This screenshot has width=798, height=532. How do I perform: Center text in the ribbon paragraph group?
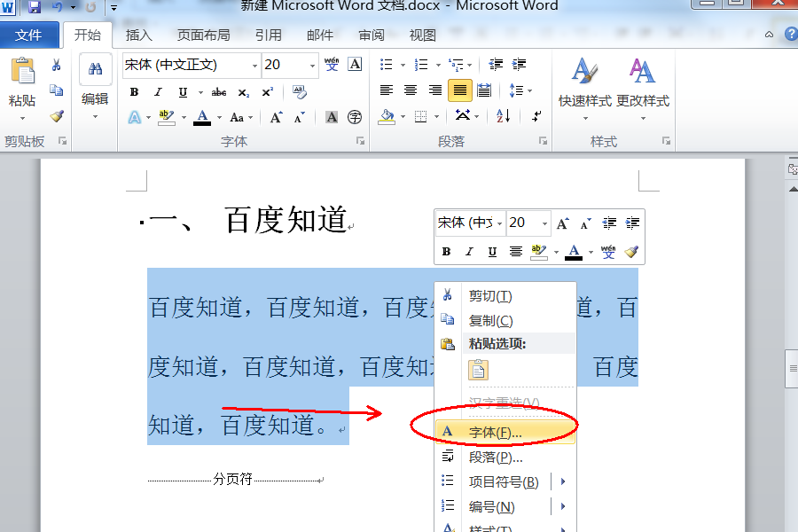click(411, 90)
